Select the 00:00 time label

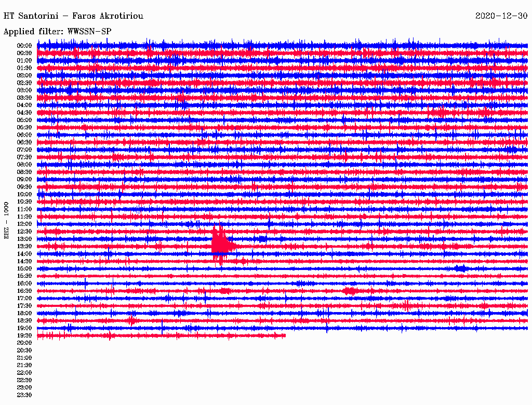click(x=24, y=46)
